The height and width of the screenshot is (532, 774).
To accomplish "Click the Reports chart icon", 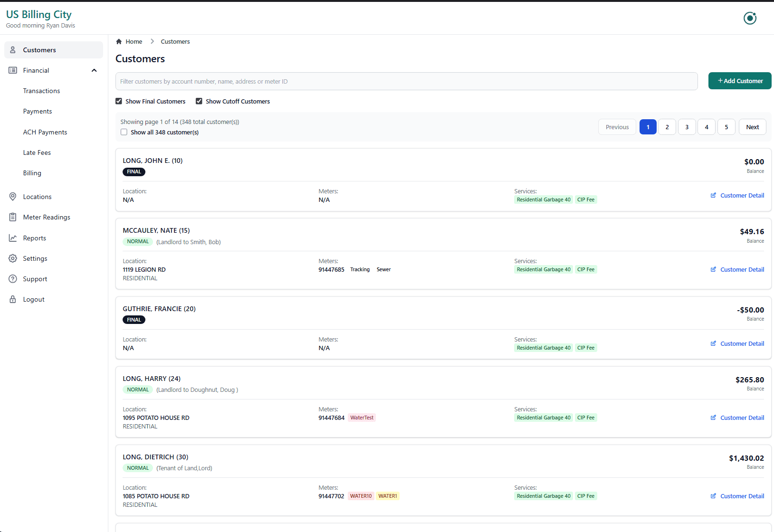I will tap(13, 238).
